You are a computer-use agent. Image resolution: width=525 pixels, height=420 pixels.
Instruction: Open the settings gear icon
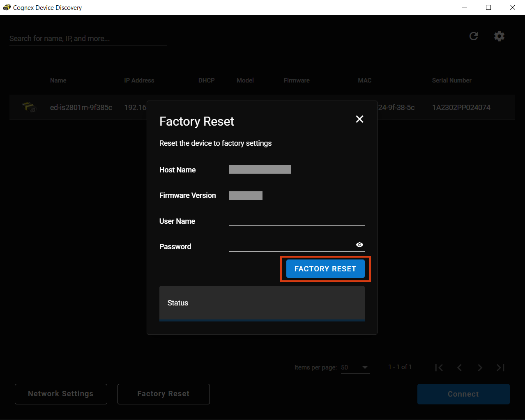click(499, 36)
